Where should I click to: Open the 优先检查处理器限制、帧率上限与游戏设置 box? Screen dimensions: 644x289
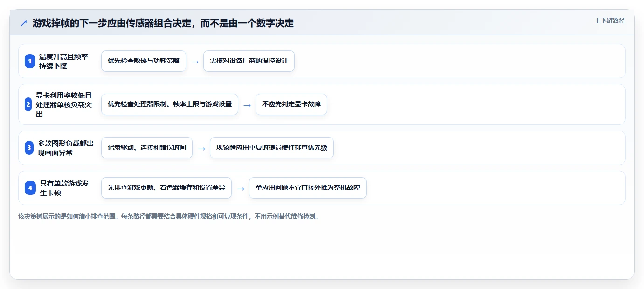170,104
